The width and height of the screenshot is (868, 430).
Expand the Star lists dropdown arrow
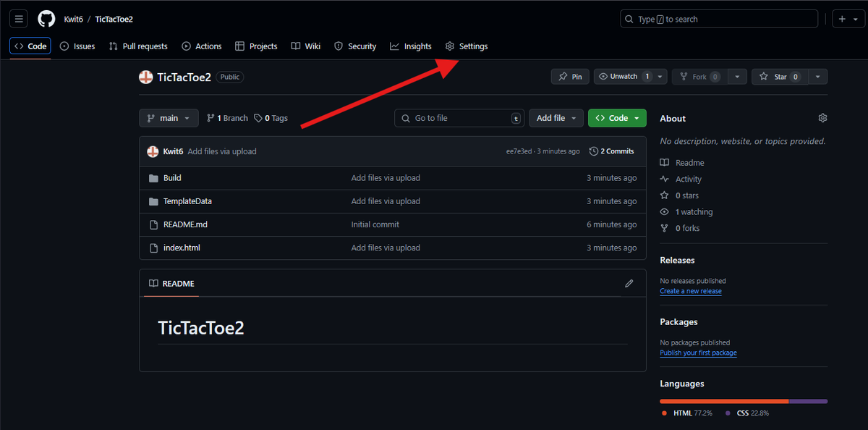pos(817,77)
